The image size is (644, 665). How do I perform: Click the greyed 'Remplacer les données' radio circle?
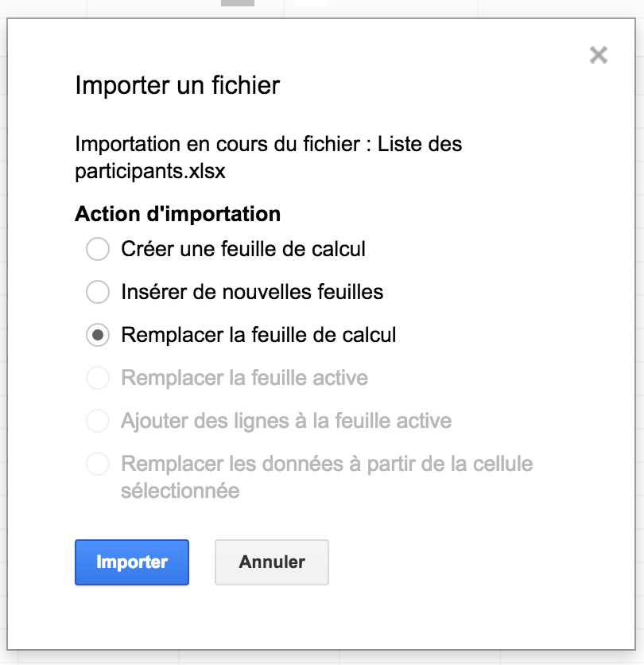coord(98,464)
